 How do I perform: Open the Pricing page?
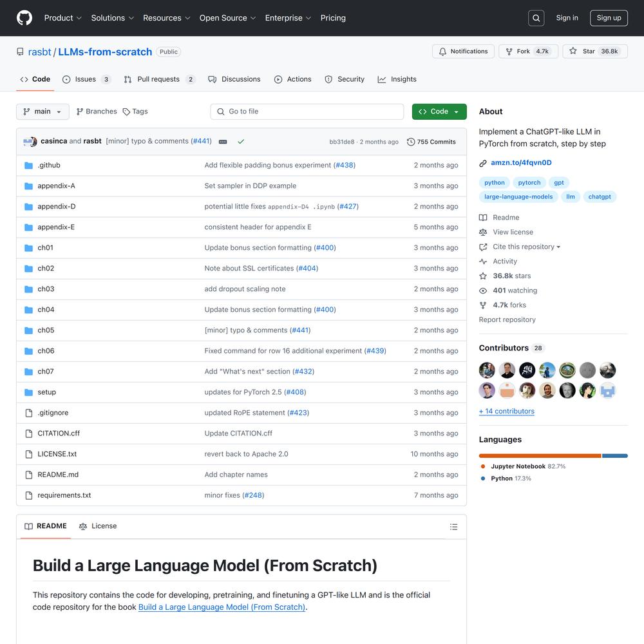pyautogui.click(x=333, y=18)
